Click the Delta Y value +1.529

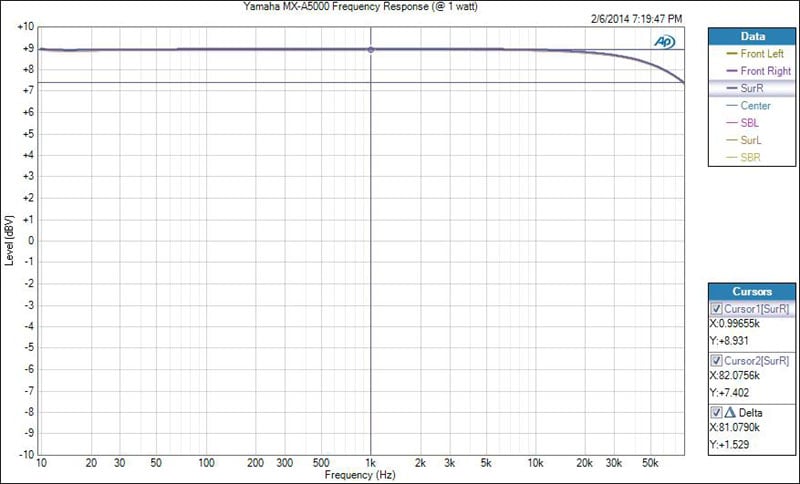click(x=732, y=445)
